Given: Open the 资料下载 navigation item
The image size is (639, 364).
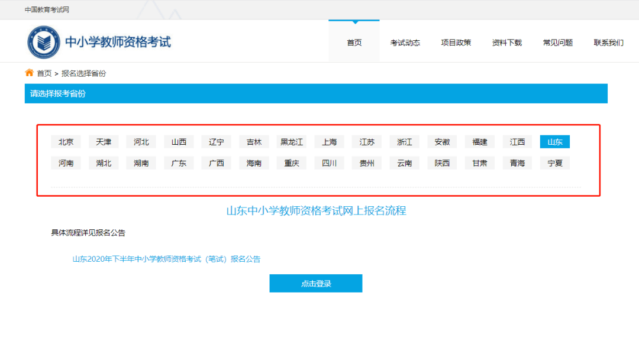Looking at the screenshot, I should 507,43.
